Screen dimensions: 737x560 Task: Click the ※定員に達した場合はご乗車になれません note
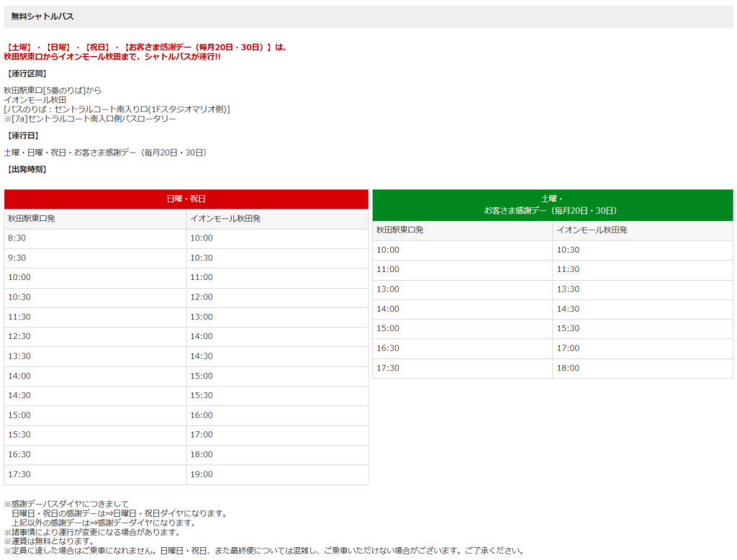point(264,551)
